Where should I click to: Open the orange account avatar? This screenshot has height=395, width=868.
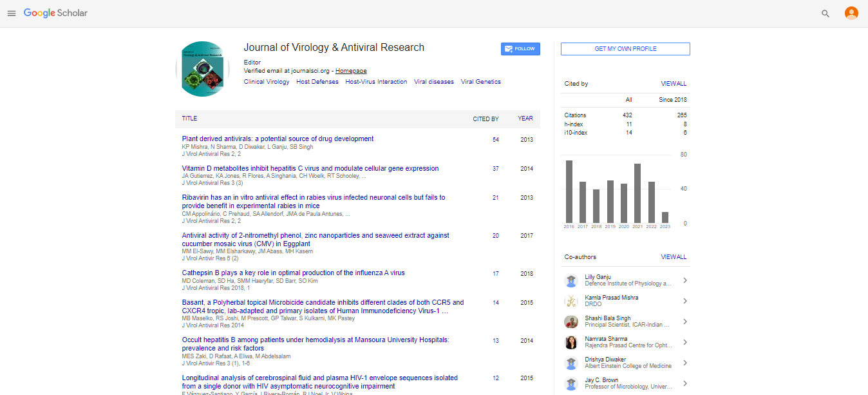point(851,13)
